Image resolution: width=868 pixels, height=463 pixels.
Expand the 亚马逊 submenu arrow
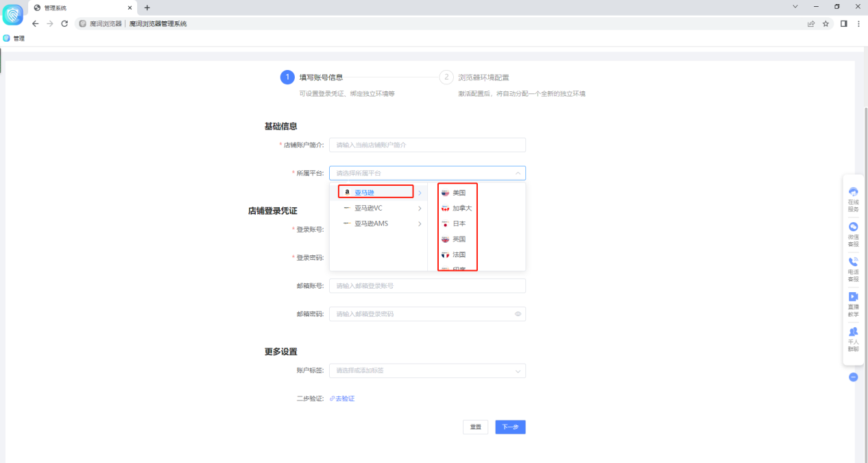point(420,193)
